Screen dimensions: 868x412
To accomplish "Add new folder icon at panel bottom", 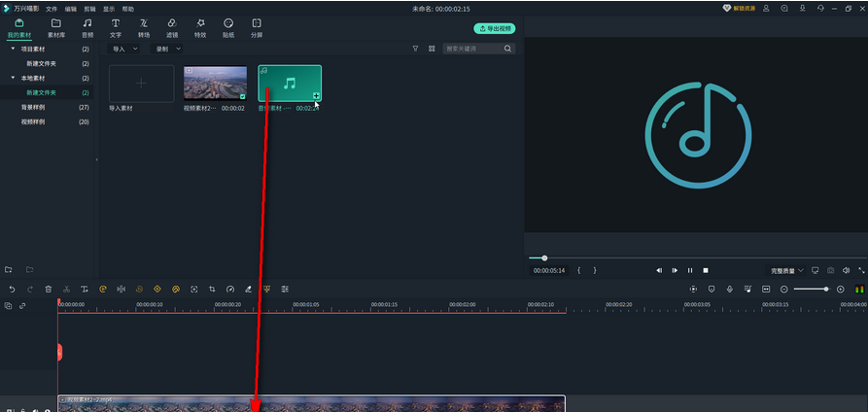I will 9,270.
